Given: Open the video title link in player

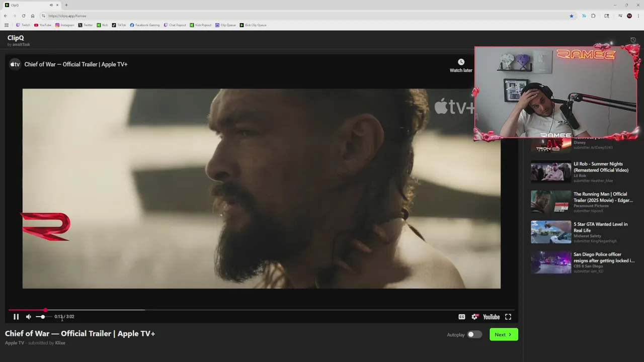Looking at the screenshot, I should click(76, 64).
